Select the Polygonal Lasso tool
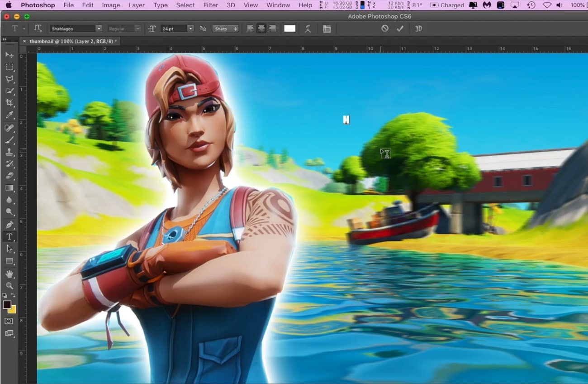 point(9,79)
